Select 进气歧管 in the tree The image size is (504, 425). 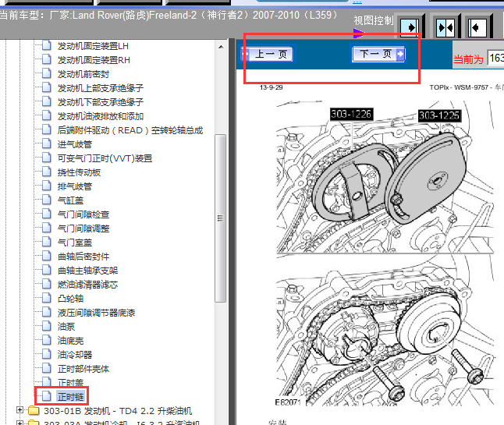coord(75,144)
